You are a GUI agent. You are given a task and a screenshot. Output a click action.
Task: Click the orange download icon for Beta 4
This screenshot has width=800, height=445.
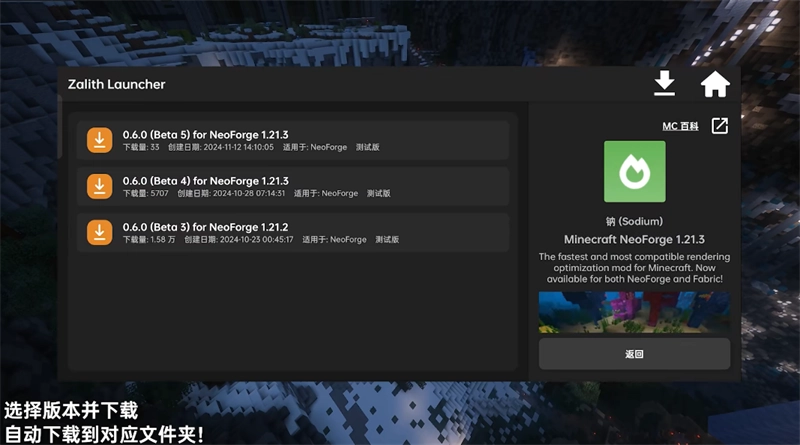[99, 186]
